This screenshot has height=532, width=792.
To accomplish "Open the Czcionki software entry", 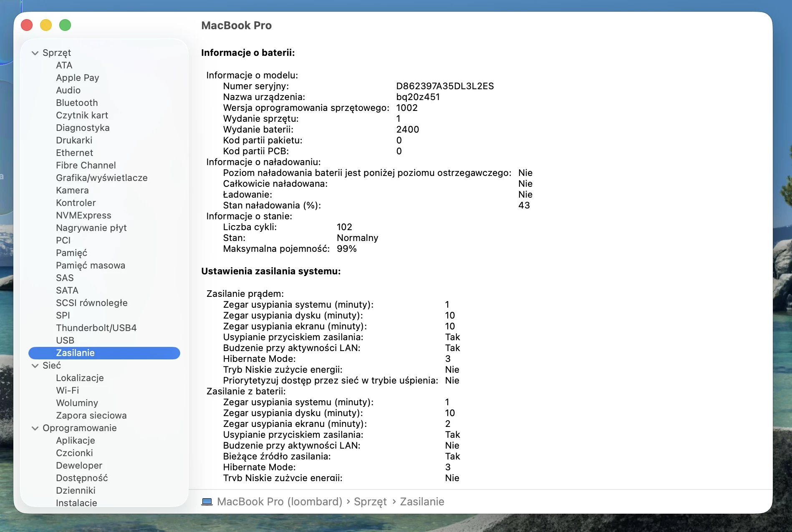I will (75, 453).
